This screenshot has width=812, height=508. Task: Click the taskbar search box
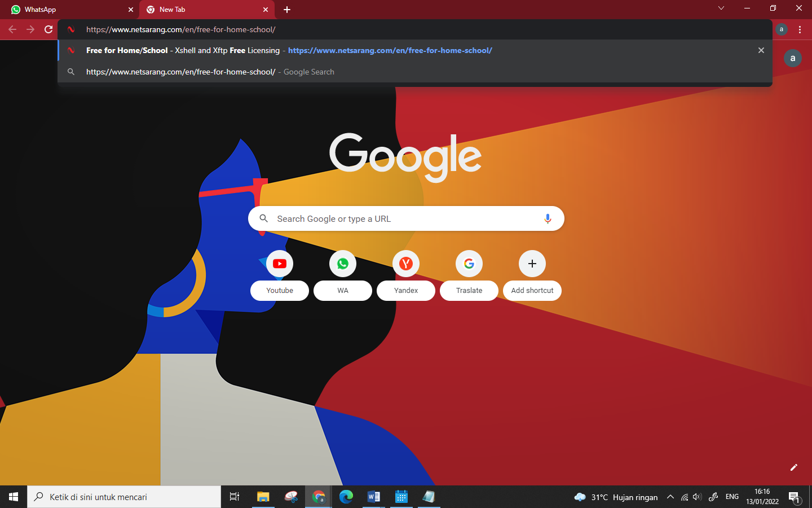(124, 497)
